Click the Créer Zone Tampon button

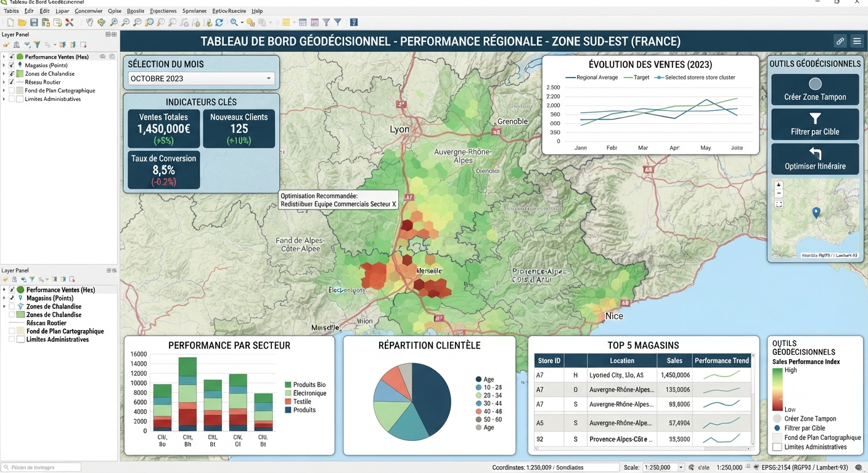[x=815, y=90]
